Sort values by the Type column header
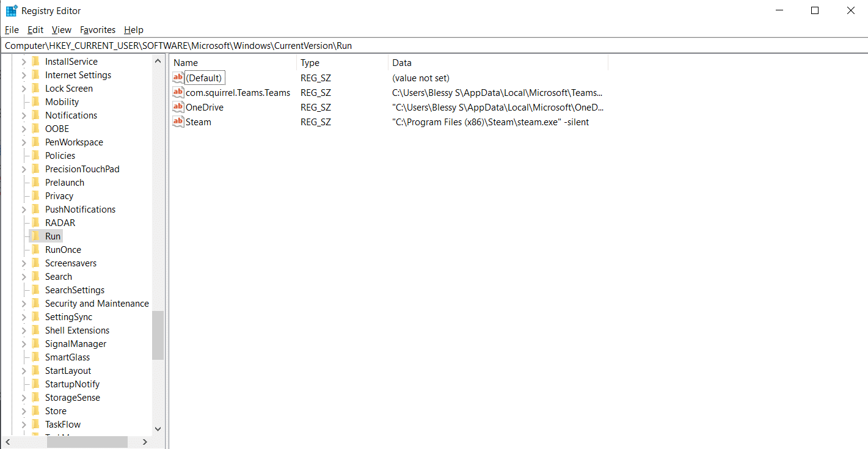 tap(342, 62)
